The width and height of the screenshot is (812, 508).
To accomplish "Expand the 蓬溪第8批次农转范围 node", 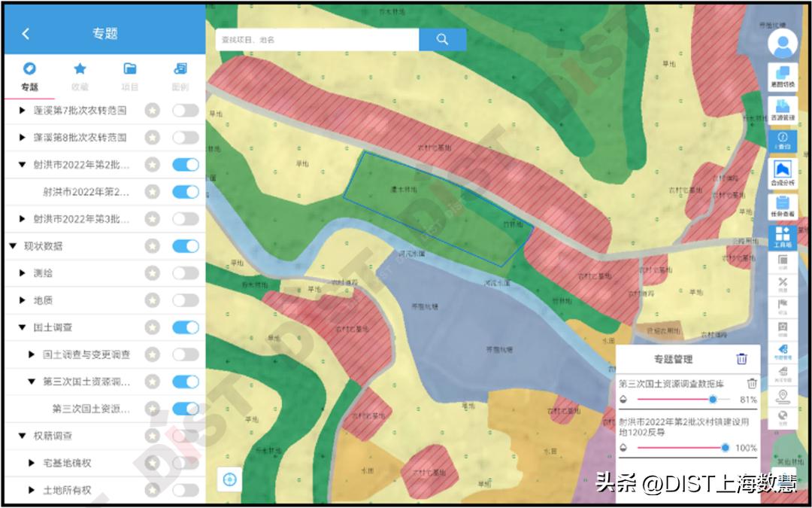I will (23, 138).
